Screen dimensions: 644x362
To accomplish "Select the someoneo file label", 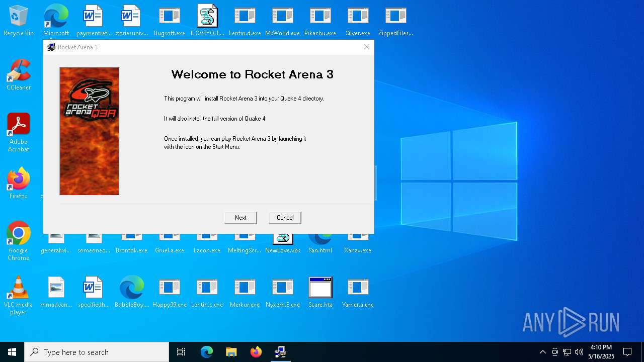I will point(94,250).
